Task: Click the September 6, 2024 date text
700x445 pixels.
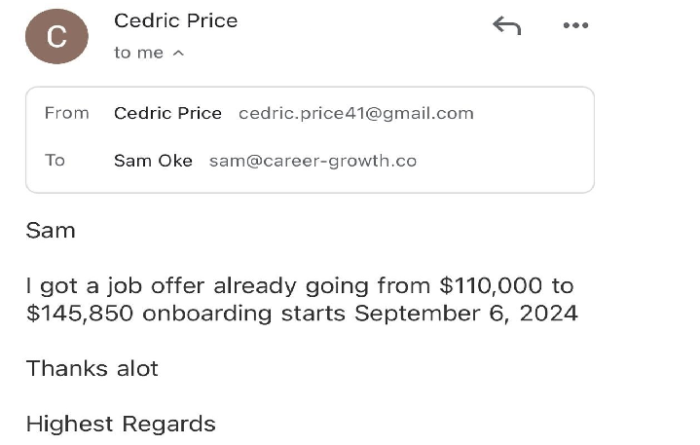Action: point(462,313)
